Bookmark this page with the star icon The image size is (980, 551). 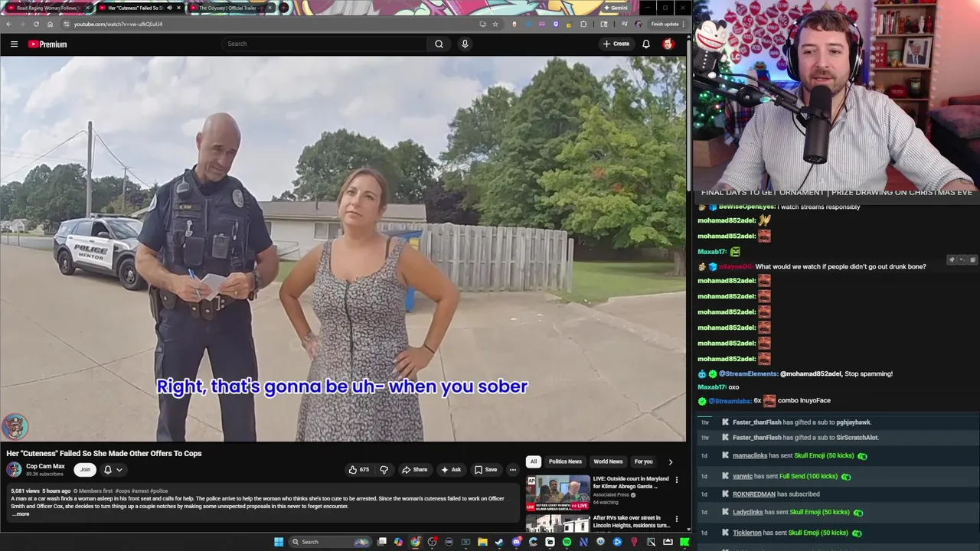click(x=495, y=24)
